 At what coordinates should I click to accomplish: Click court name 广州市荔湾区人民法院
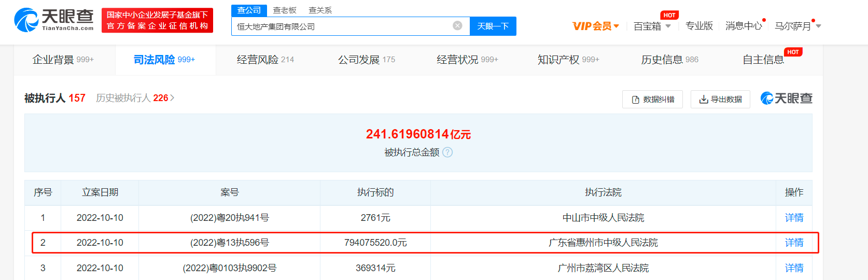pos(603,268)
